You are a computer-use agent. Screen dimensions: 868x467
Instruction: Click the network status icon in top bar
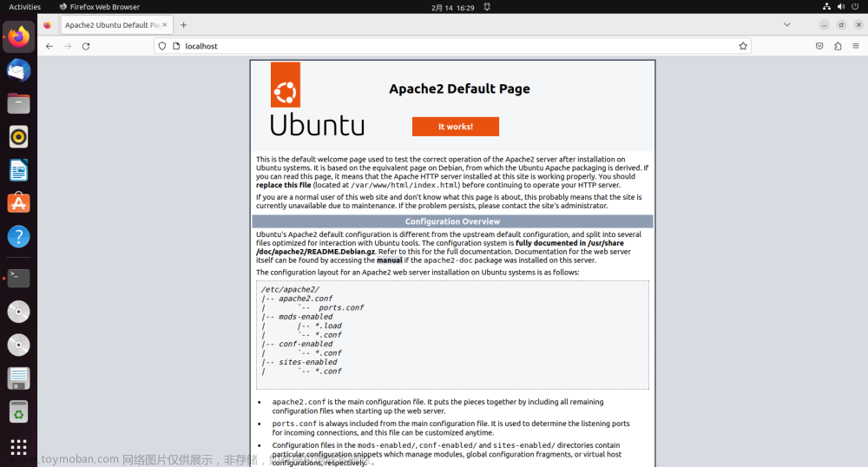point(826,7)
